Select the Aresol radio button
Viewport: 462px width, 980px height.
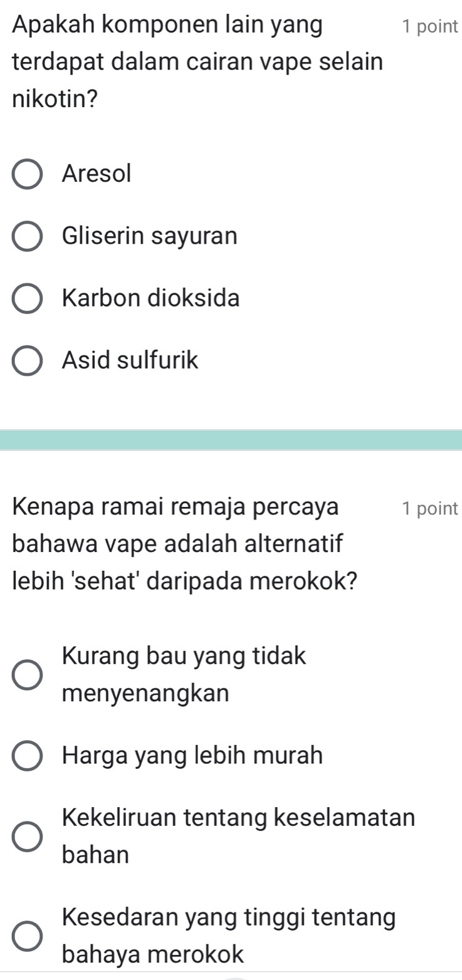pos(28,174)
